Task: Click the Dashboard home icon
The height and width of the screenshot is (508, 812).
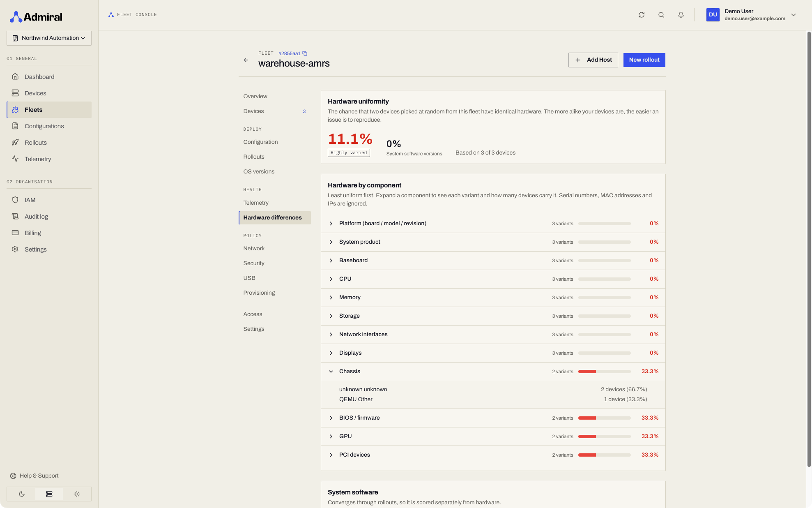Action: 15,76
